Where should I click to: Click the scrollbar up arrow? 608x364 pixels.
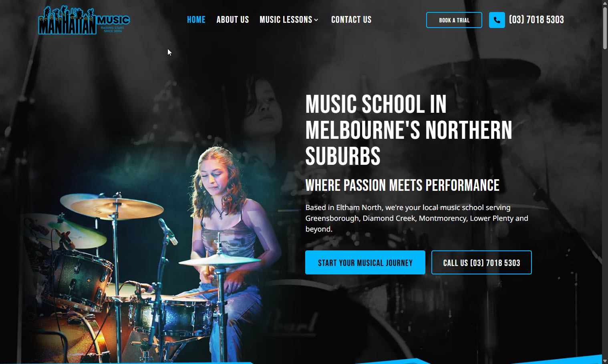[x=605, y=3]
